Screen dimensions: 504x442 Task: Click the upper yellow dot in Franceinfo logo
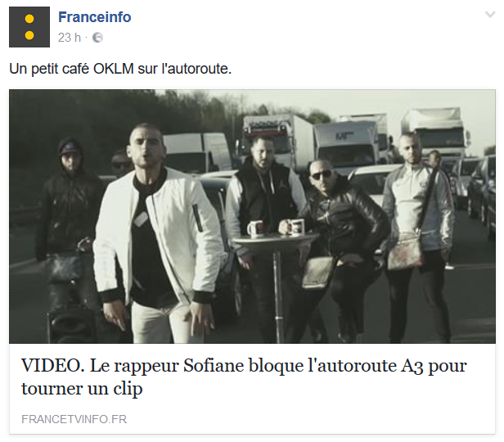point(29,19)
